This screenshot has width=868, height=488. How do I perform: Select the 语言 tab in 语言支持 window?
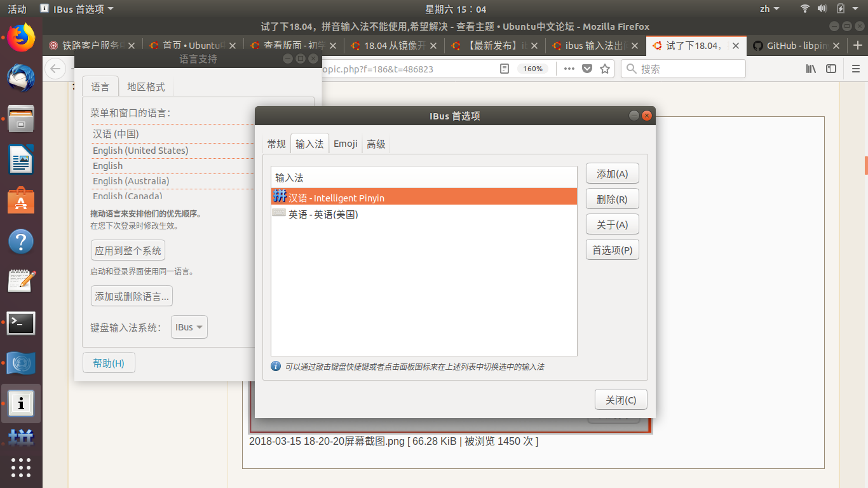tap(100, 87)
